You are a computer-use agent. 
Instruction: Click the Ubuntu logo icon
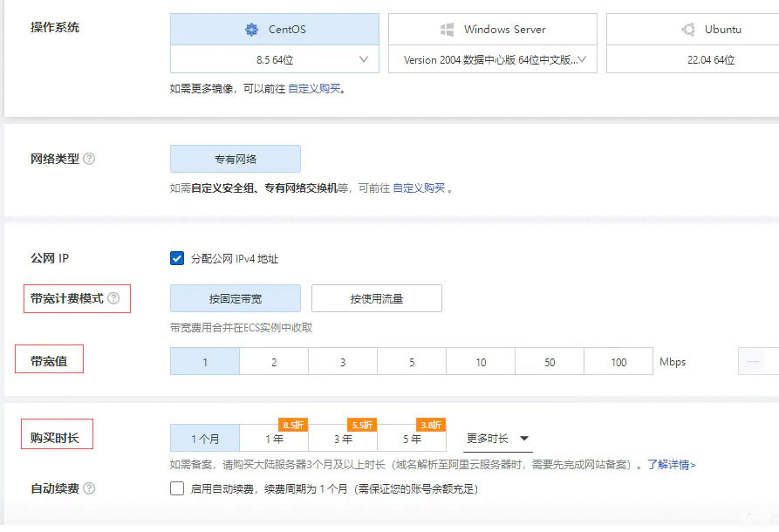(688, 30)
